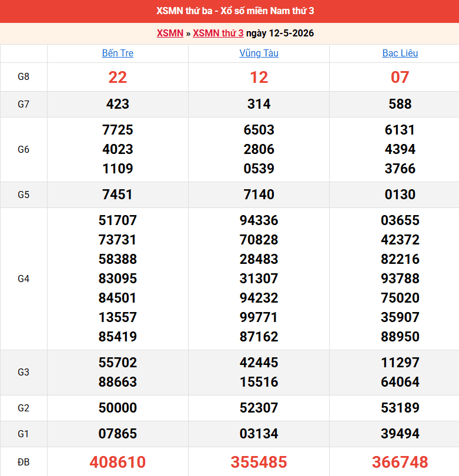Select Vũng Tàu G8 number 12
Screen dimensions: 459x476
259,77
